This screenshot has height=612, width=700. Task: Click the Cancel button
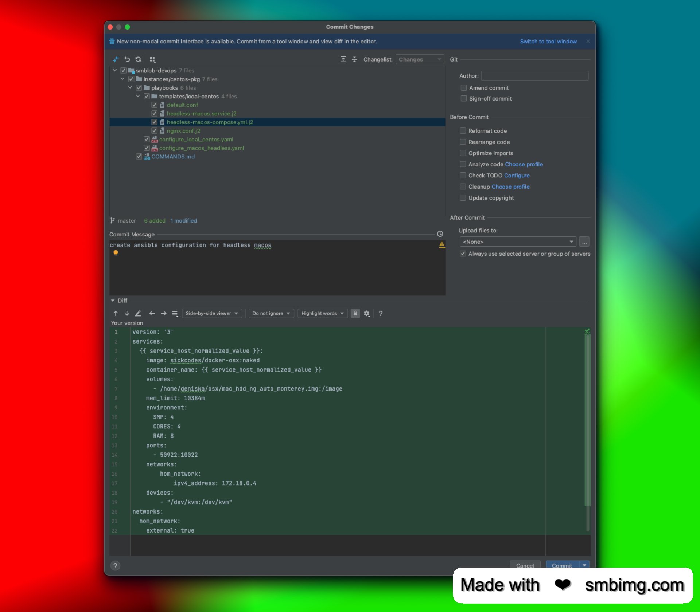click(525, 565)
